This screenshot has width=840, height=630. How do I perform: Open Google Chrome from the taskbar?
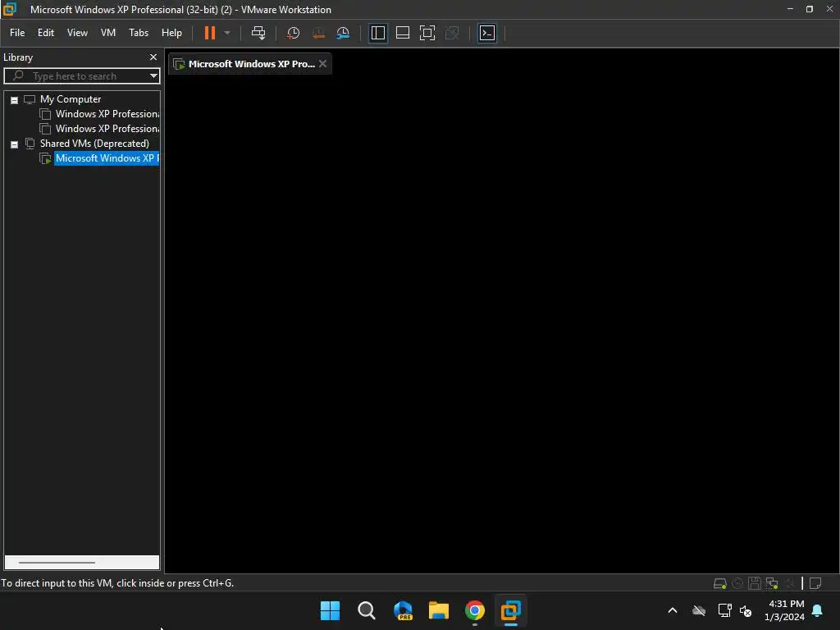475,610
